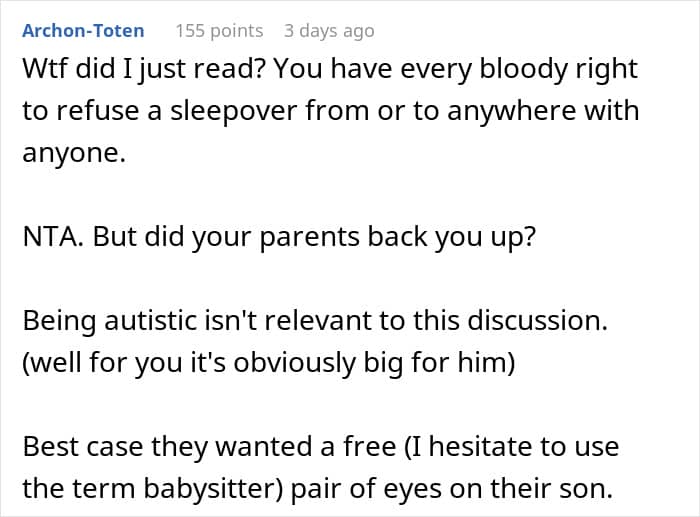Open the 3 days ago timestamp permalink
This screenshot has width=700, height=517.
click(329, 31)
